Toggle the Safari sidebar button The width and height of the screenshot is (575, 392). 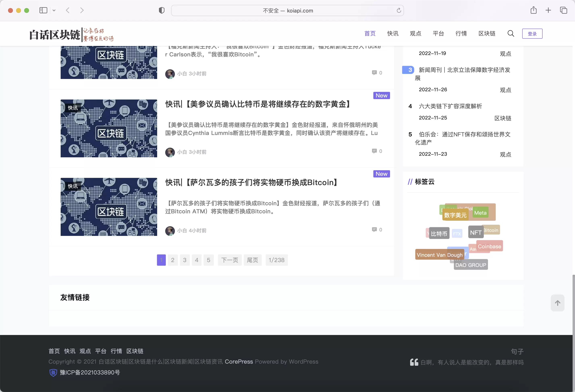(43, 10)
